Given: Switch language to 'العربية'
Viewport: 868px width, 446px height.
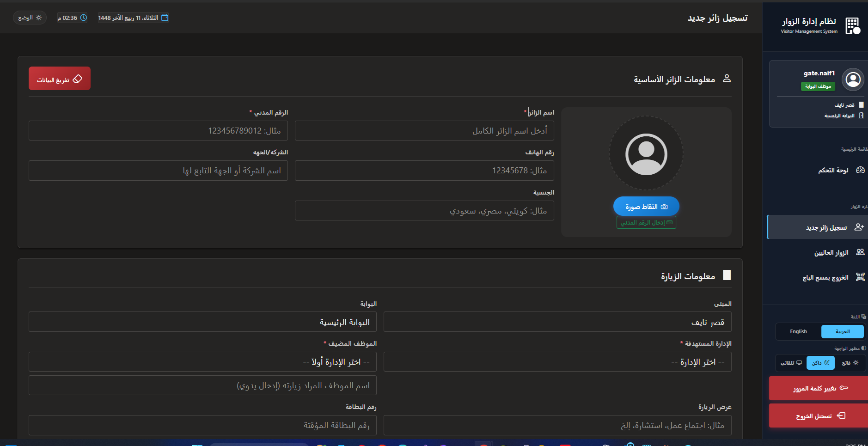Looking at the screenshot, I should [842, 331].
